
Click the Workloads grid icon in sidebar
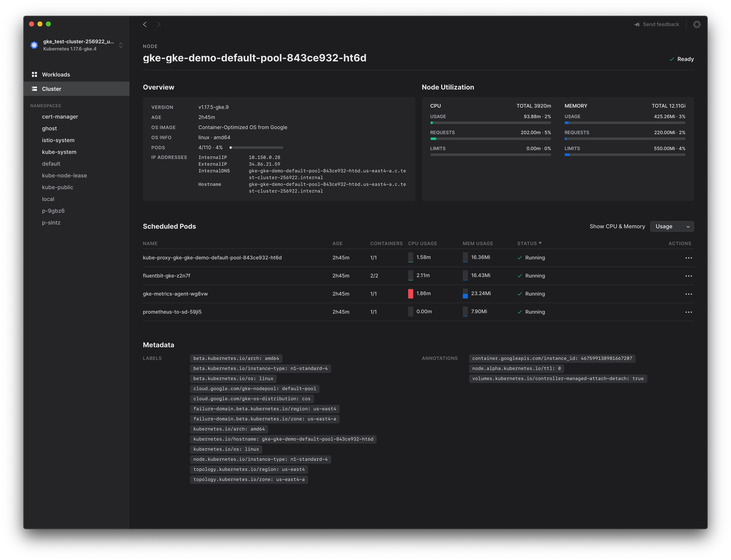pyautogui.click(x=34, y=74)
